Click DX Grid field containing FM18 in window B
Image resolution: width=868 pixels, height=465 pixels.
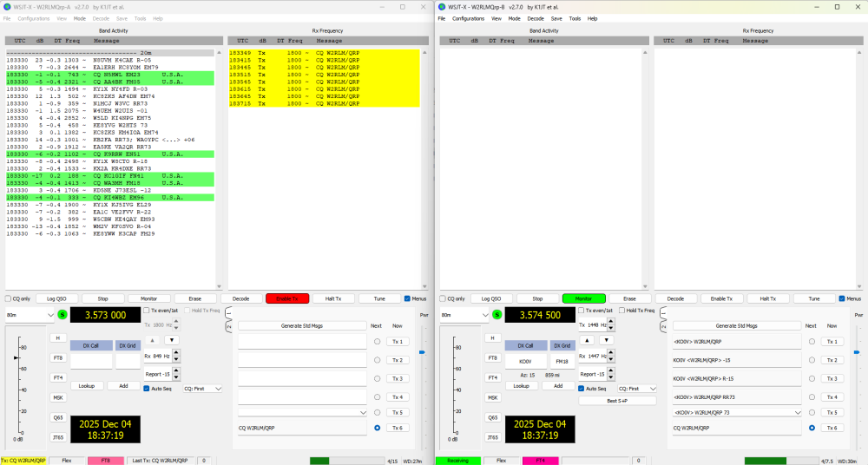click(x=562, y=362)
